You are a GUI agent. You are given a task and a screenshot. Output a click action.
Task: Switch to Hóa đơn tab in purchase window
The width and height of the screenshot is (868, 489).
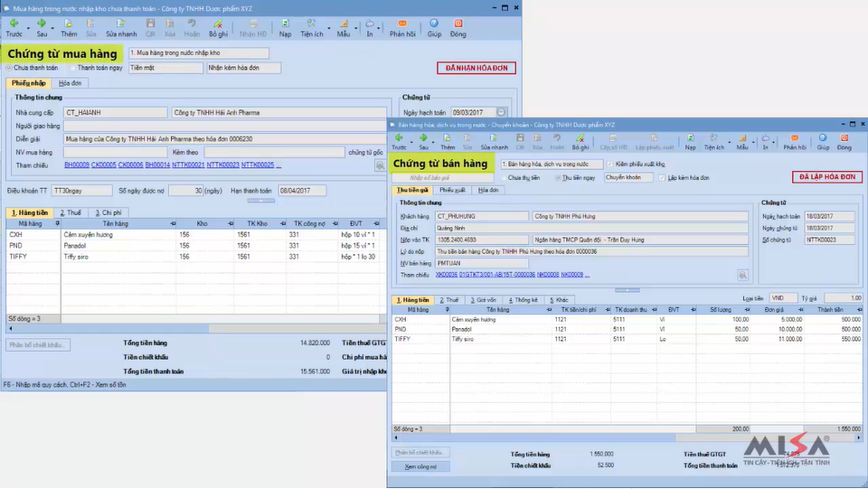pos(70,83)
